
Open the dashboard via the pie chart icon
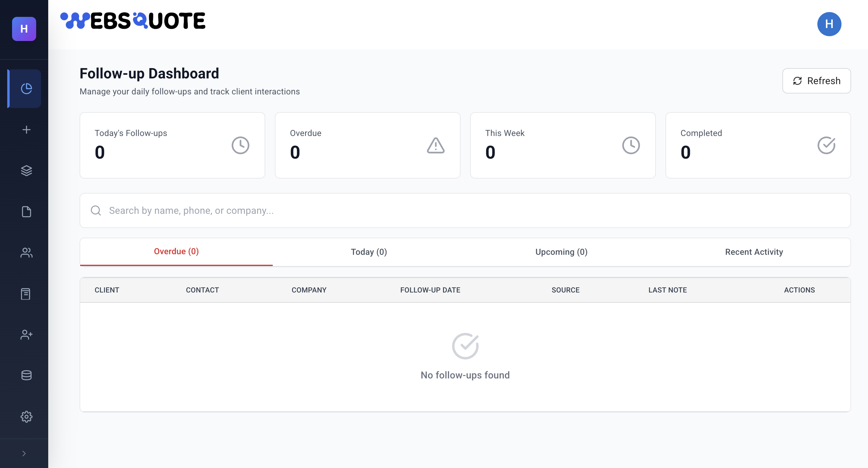26,89
